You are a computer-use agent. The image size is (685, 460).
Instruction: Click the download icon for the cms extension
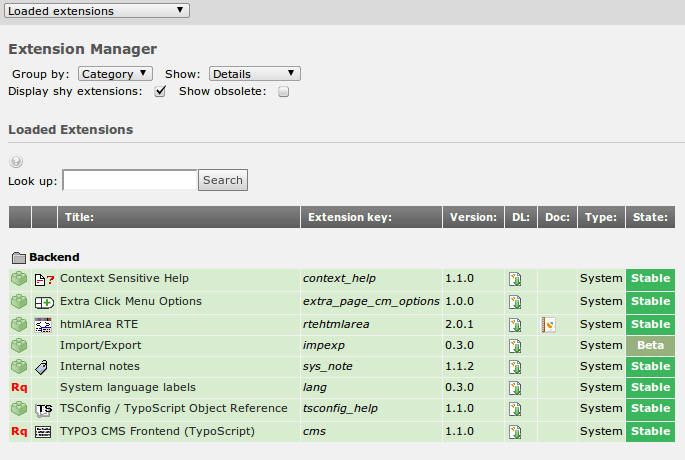coord(515,433)
